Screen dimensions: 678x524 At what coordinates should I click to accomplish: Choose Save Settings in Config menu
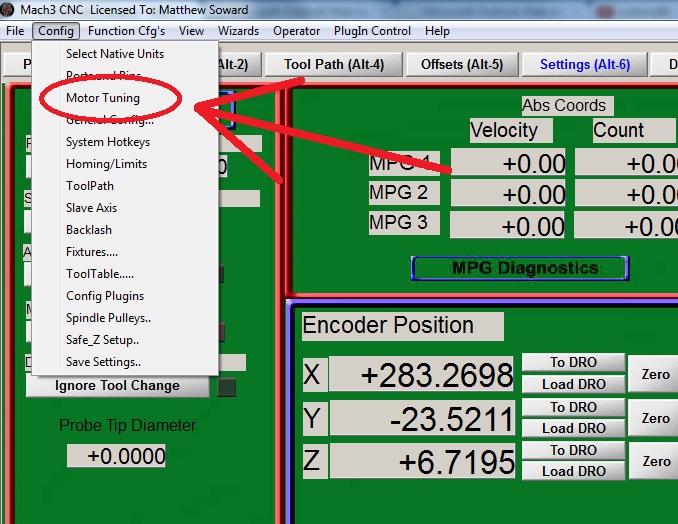(x=103, y=362)
